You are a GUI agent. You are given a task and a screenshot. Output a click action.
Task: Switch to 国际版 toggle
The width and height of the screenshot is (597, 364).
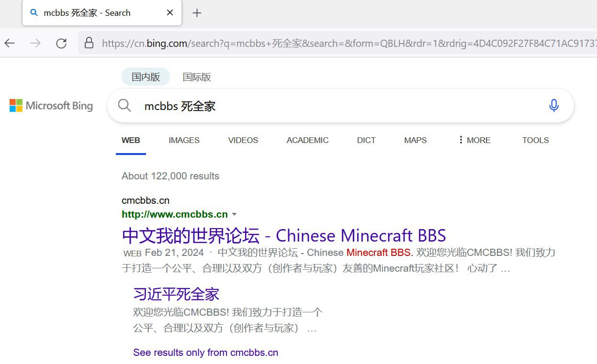pyautogui.click(x=197, y=77)
